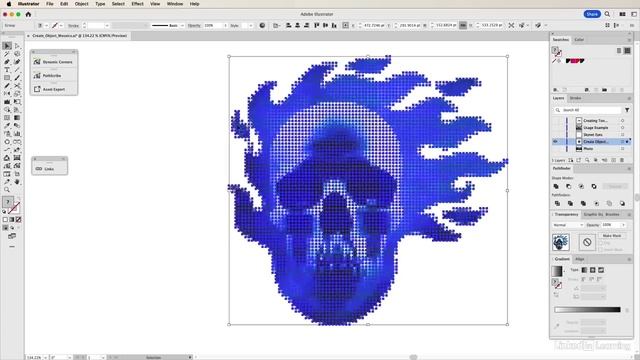Open the Window menu
The image size is (640, 360).
[x=175, y=4]
